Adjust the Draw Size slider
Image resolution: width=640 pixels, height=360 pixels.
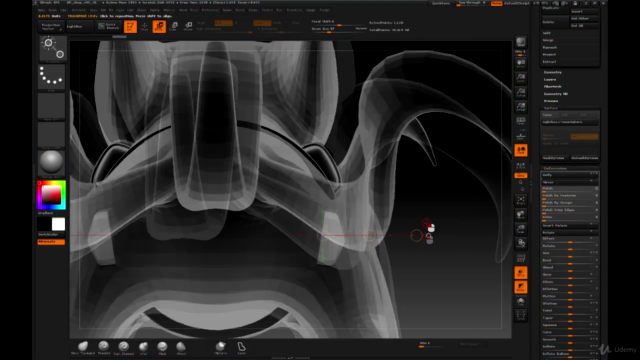point(338,29)
